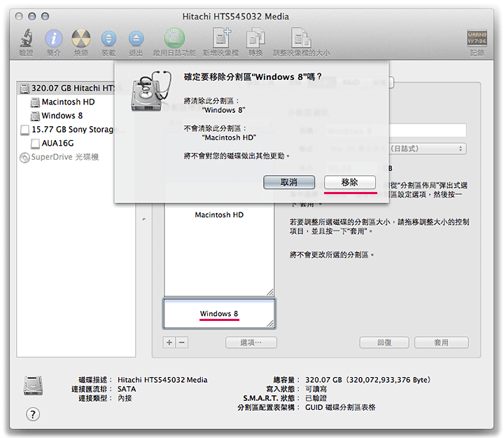The height and width of the screenshot is (438, 504).
Task: Click the sidebar splitter handle
Action: [x=144, y=219]
